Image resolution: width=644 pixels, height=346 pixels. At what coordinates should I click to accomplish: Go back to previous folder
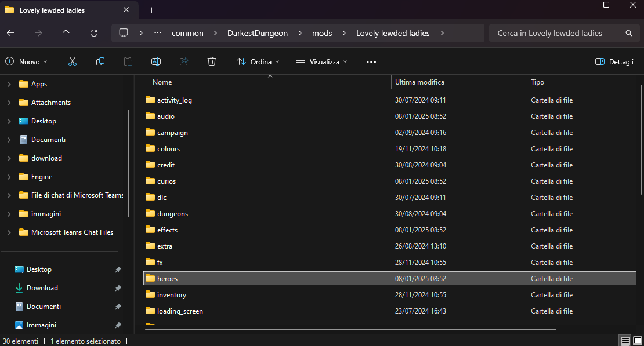pyautogui.click(x=10, y=33)
